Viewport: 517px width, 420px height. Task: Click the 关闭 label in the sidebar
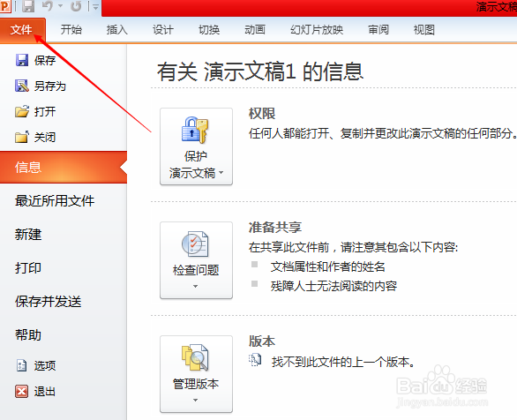coord(45,137)
